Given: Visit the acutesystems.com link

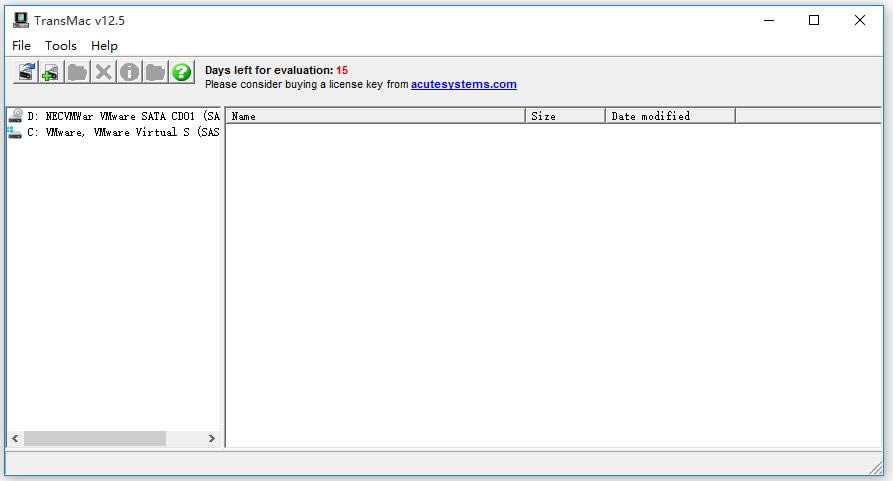Looking at the screenshot, I should coord(464,84).
